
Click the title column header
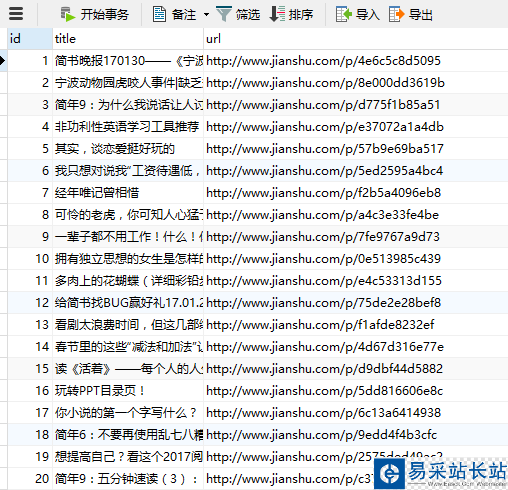128,39
